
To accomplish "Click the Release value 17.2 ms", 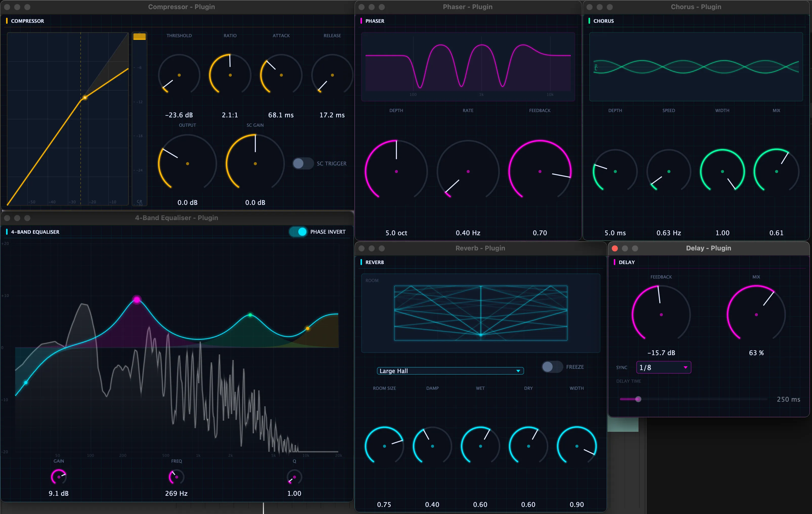I will pyautogui.click(x=332, y=115).
